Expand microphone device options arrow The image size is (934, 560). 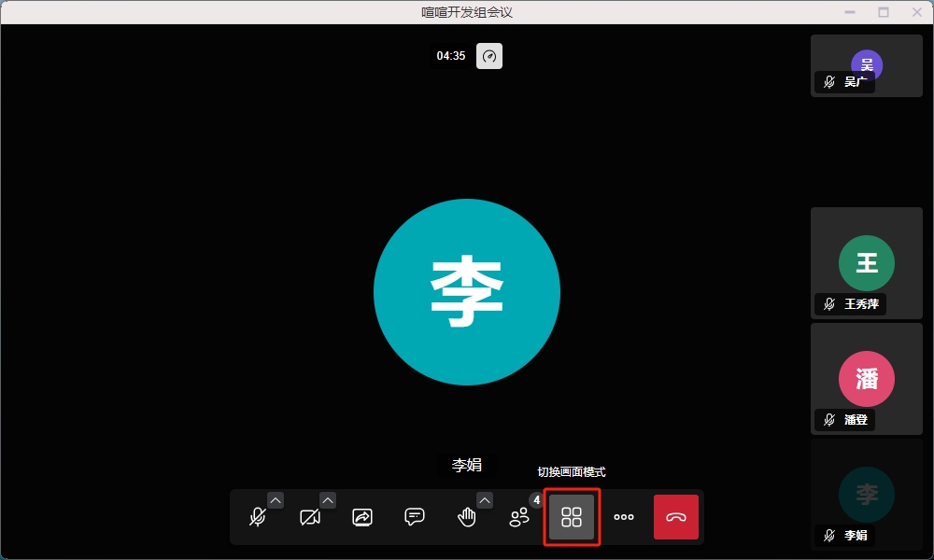tap(276, 500)
